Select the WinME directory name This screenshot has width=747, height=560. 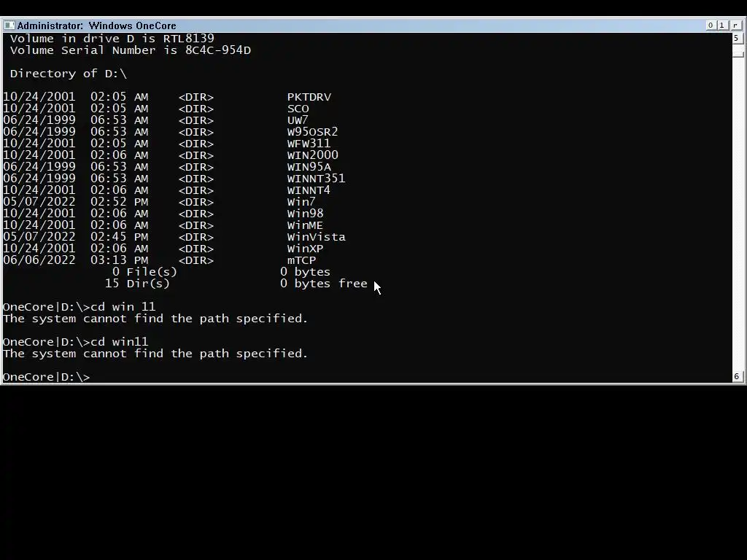(306, 225)
